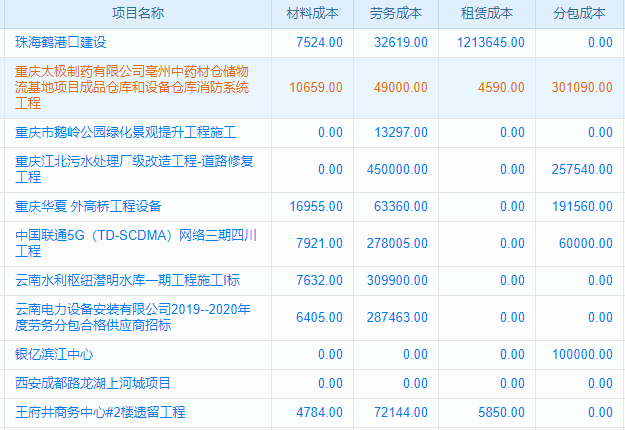
Task: Select material cost 10659.00
Action: pyautogui.click(x=316, y=87)
